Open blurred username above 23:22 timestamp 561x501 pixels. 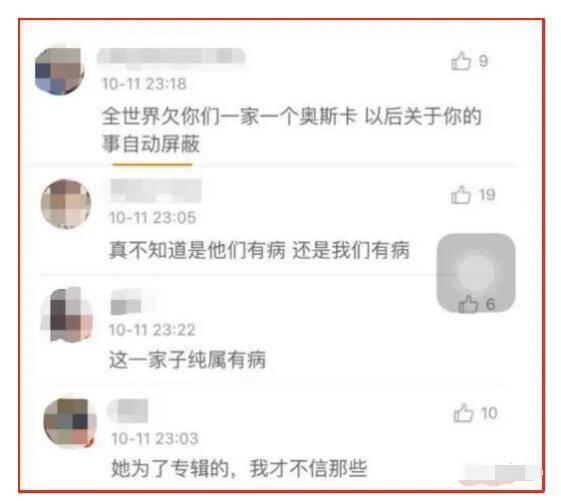point(132,302)
